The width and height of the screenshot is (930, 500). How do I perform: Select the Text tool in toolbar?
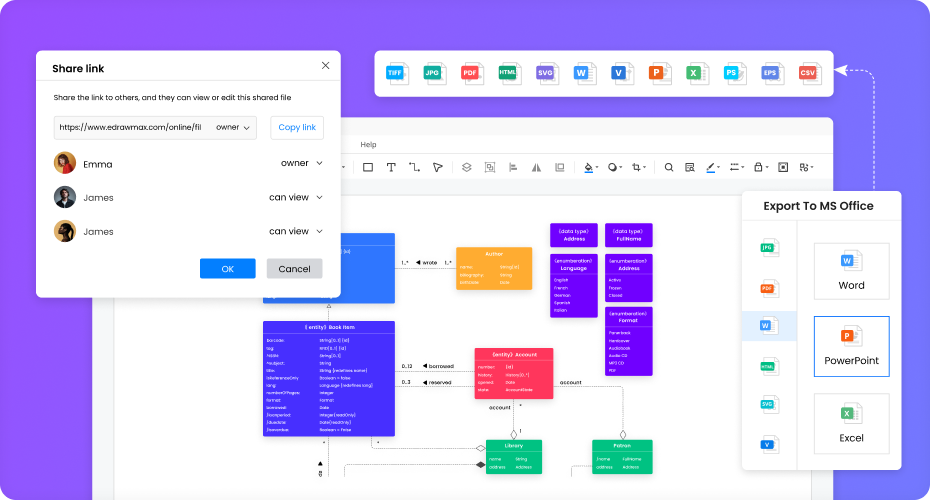(391, 167)
